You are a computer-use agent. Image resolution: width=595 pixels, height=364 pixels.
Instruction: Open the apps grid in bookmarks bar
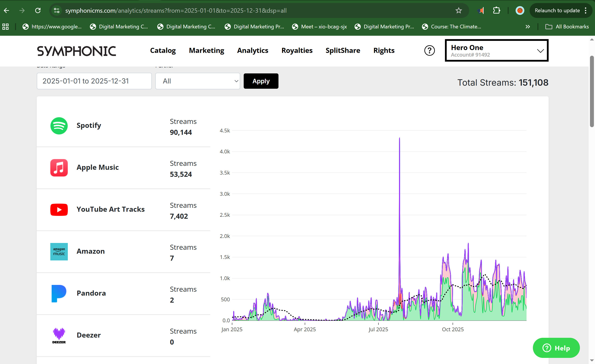coord(5,26)
